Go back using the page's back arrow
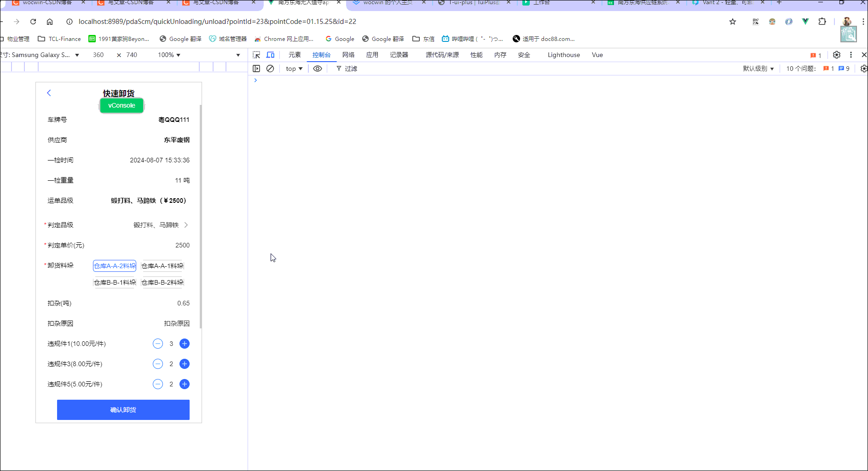The width and height of the screenshot is (868, 471). pos(49,93)
